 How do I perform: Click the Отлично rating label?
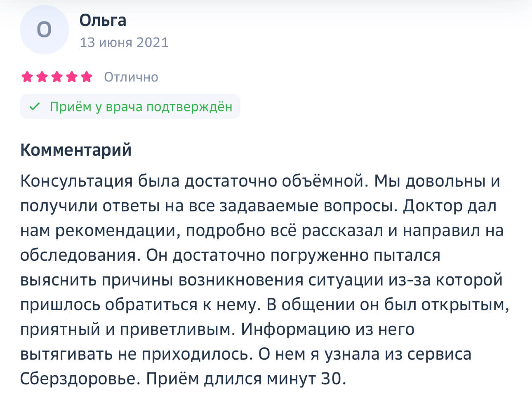131,77
